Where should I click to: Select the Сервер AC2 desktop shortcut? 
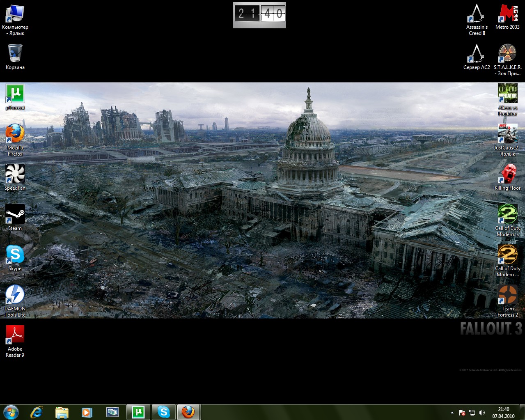(477, 57)
